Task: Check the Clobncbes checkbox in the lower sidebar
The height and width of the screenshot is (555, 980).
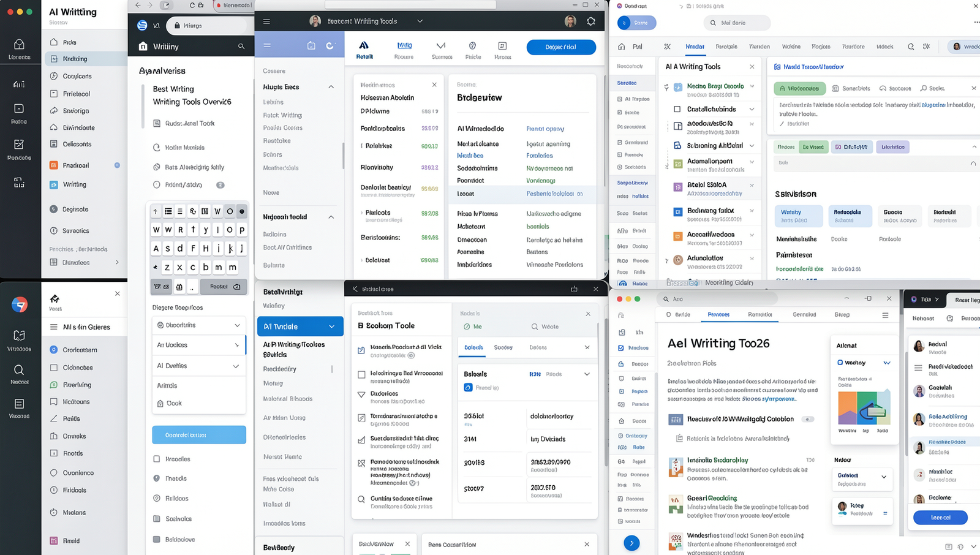Action: click(53, 368)
